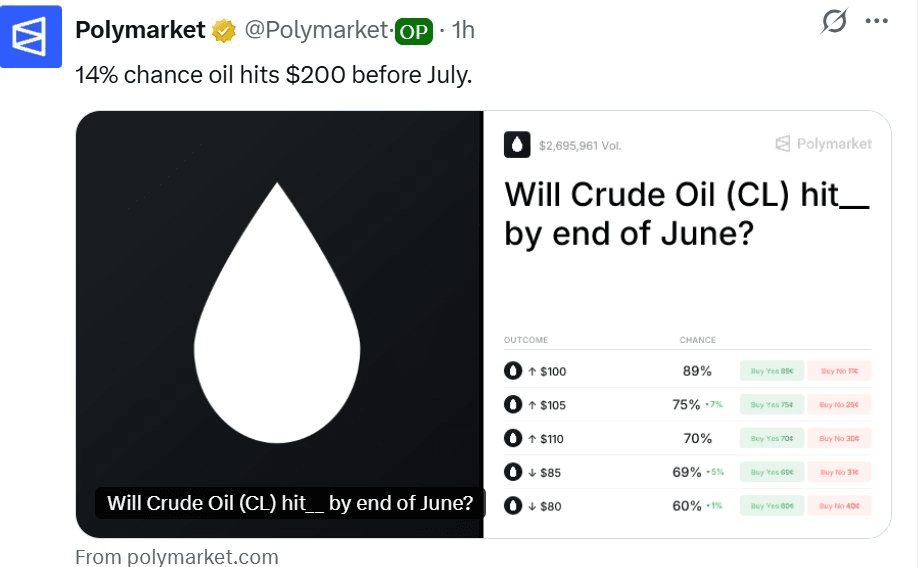Click the large oil drop preview image
The height and width of the screenshot is (567, 924).
pyautogui.click(x=279, y=313)
